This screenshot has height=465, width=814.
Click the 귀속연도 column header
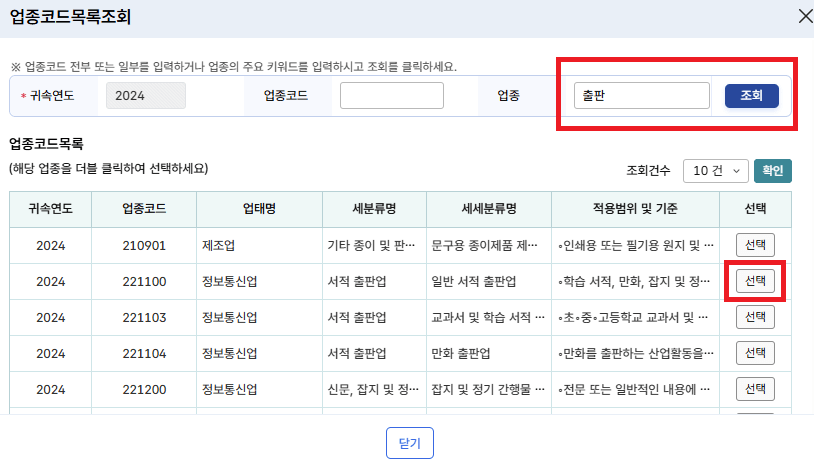pos(50,209)
